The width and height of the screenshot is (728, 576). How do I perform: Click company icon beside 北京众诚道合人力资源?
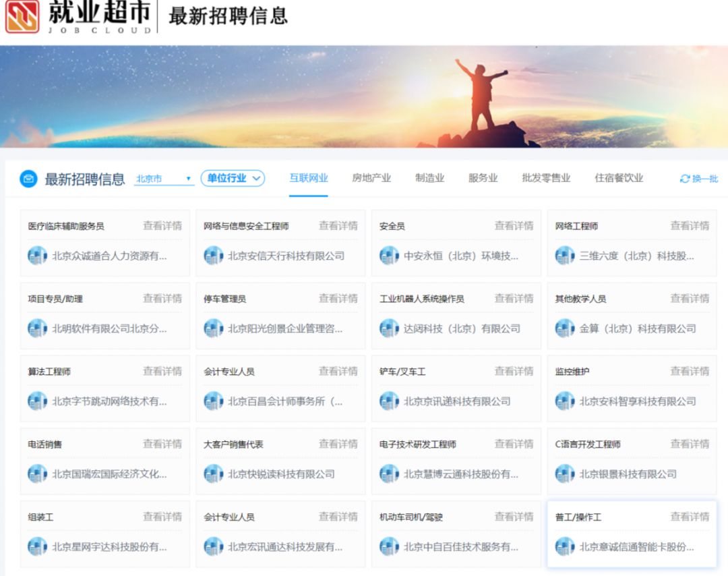click(37, 256)
